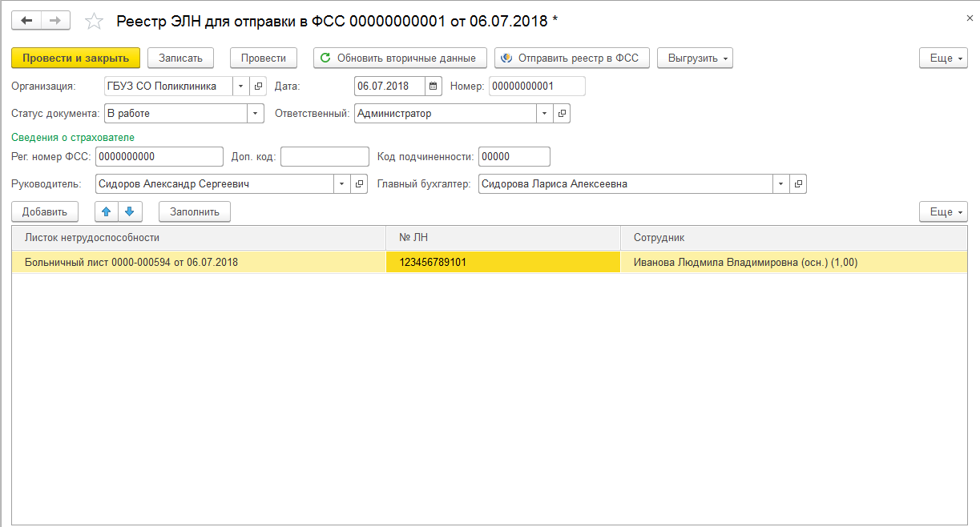Expand the Организация dropdown arrow
This screenshot has height=527, width=980.
pos(241,86)
